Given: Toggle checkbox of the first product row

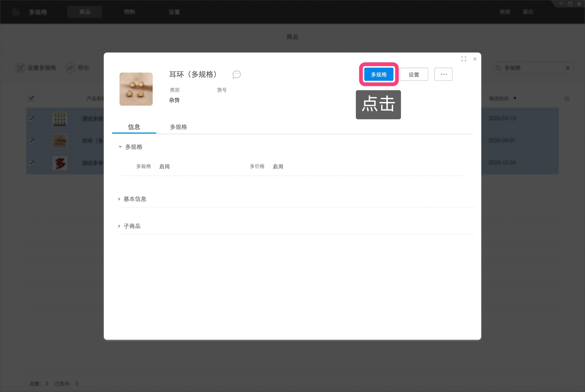Looking at the screenshot, I should (31, 119).
